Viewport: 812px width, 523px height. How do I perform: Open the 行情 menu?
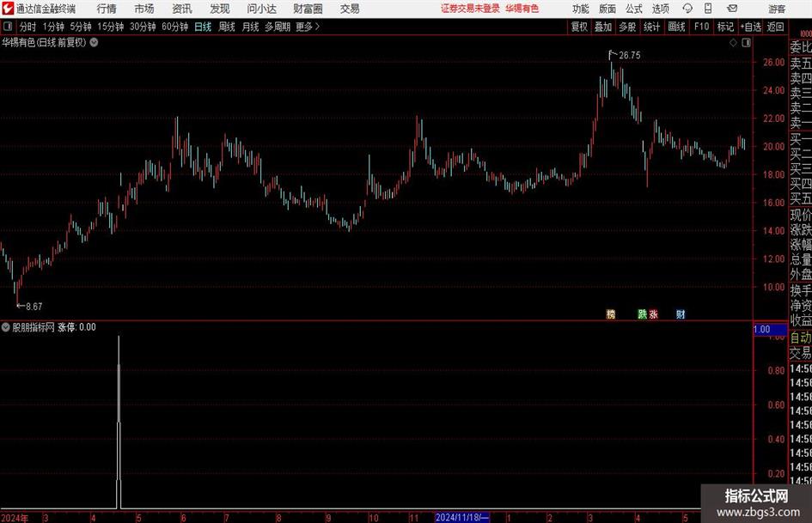(107, 9)
